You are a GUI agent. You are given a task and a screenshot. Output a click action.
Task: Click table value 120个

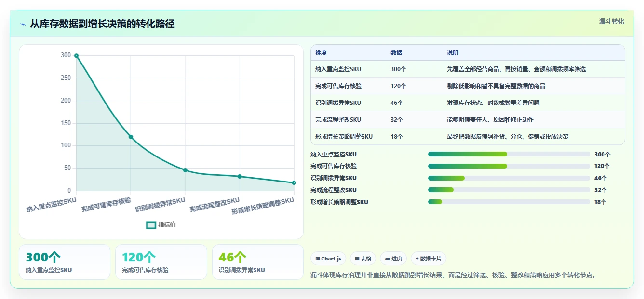pos(398,86)
